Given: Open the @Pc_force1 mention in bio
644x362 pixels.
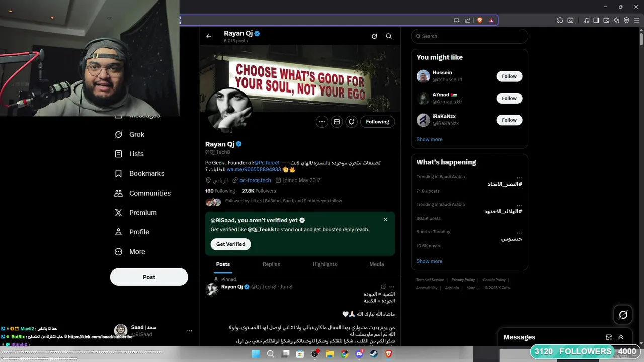Looking at the screenshot, I should coord(267,163).
